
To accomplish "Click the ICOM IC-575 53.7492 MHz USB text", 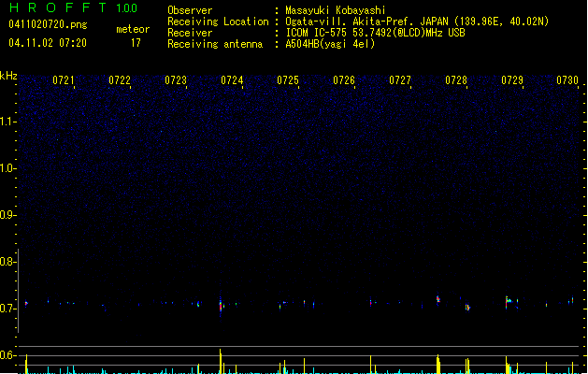I will 375,33.
